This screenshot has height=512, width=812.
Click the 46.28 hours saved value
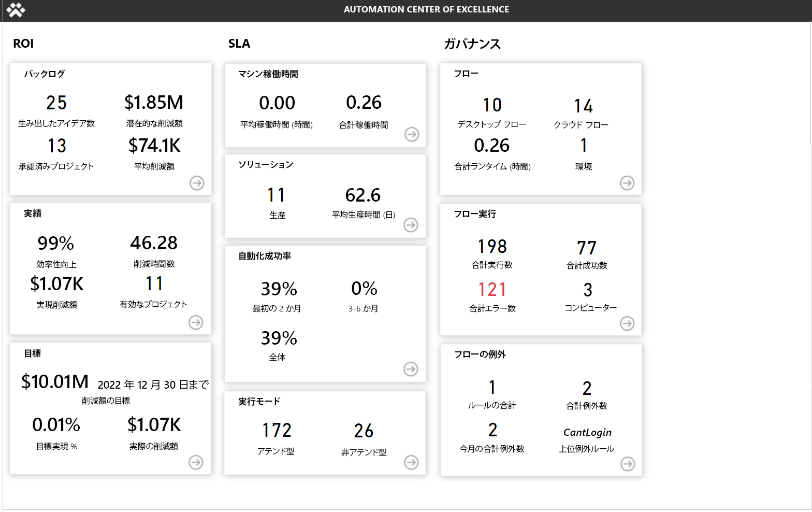click(x=154, y=243)
